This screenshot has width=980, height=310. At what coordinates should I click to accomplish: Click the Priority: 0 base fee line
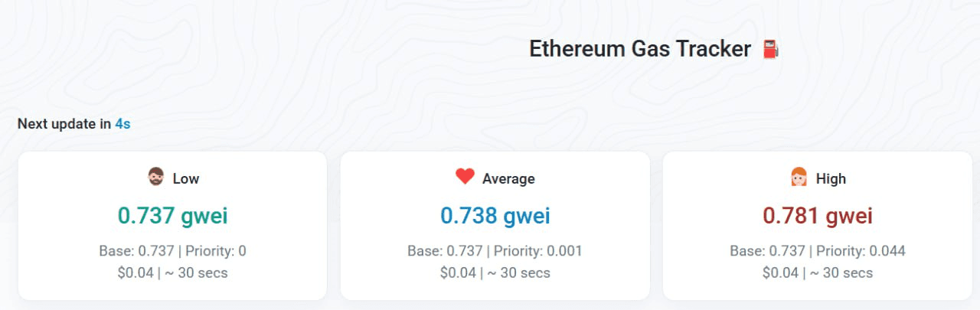click(172, 251)
